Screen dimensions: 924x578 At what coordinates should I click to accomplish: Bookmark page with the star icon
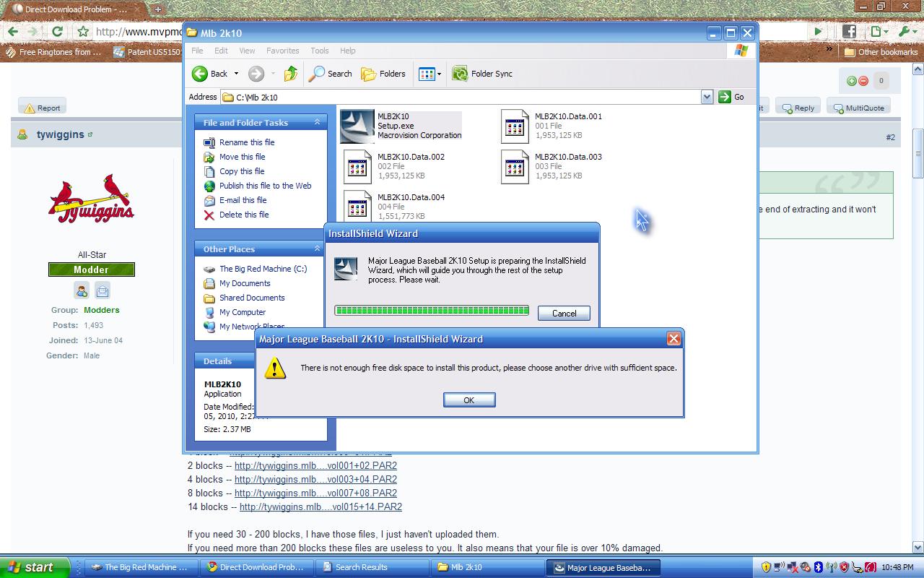pos(82,31)
